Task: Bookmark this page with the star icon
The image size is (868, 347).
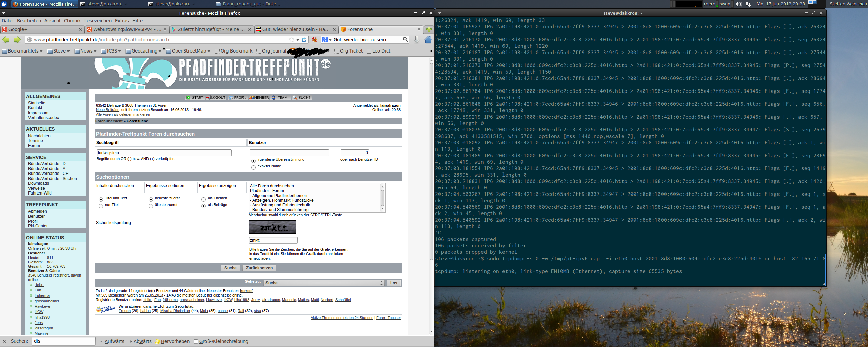Action: pyautogui.click(x=291, y=40)
